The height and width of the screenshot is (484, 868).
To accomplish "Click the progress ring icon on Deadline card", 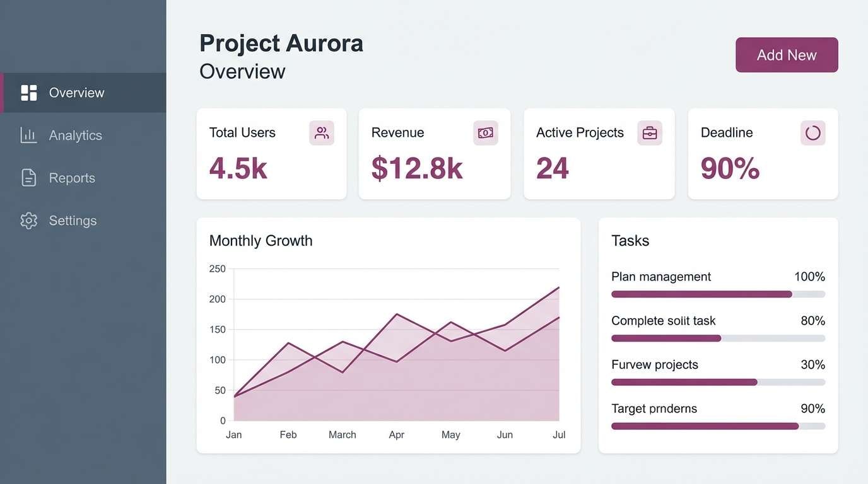I will (812, 132).
